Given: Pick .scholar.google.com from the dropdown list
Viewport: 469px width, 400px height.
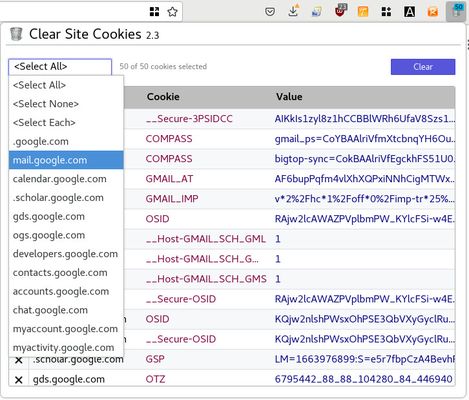Looking at the screenshot, I should [x=66, y=198].
